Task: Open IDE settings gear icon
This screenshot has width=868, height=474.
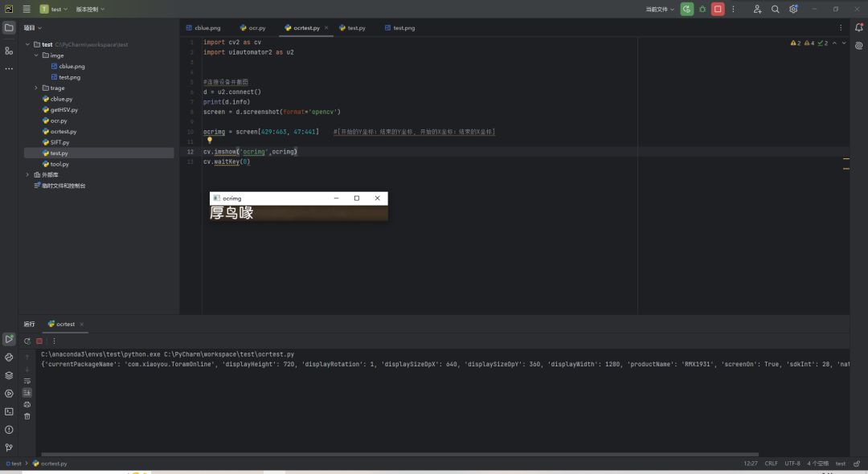Action: pyautogui.click(x=793, y=9)
